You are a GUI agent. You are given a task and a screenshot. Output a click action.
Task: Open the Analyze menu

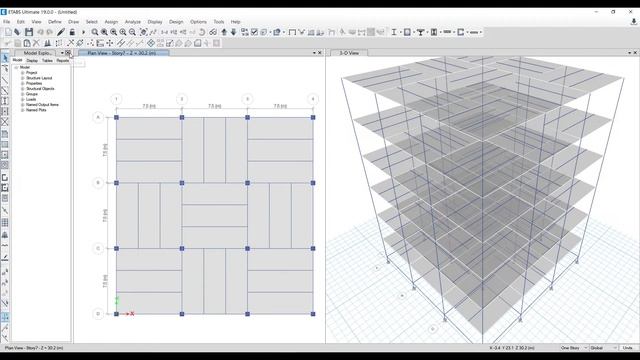(x=133, y=22)
